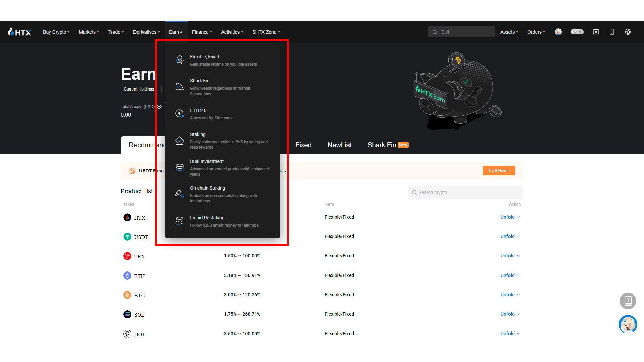Click the app download phone icon
The width and height of the screenshot is (644, 362).
tap(612, 32)
